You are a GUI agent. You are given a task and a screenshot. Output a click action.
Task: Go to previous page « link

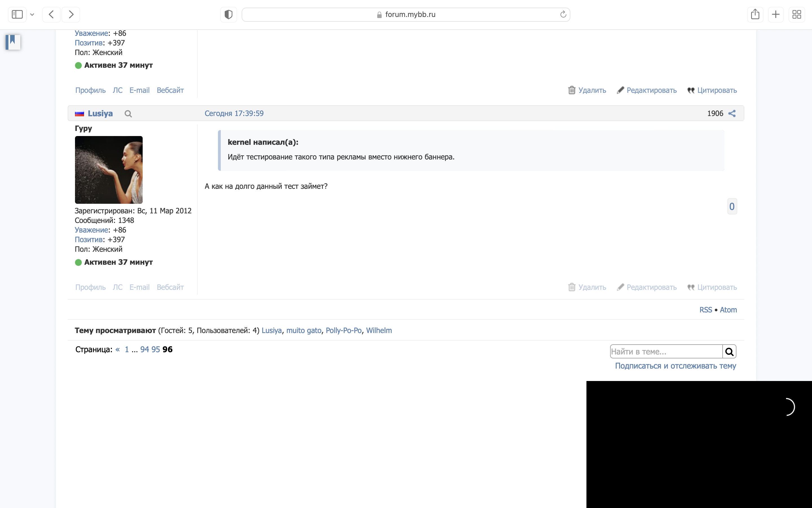pyautogui.click(x=118, y=349)
